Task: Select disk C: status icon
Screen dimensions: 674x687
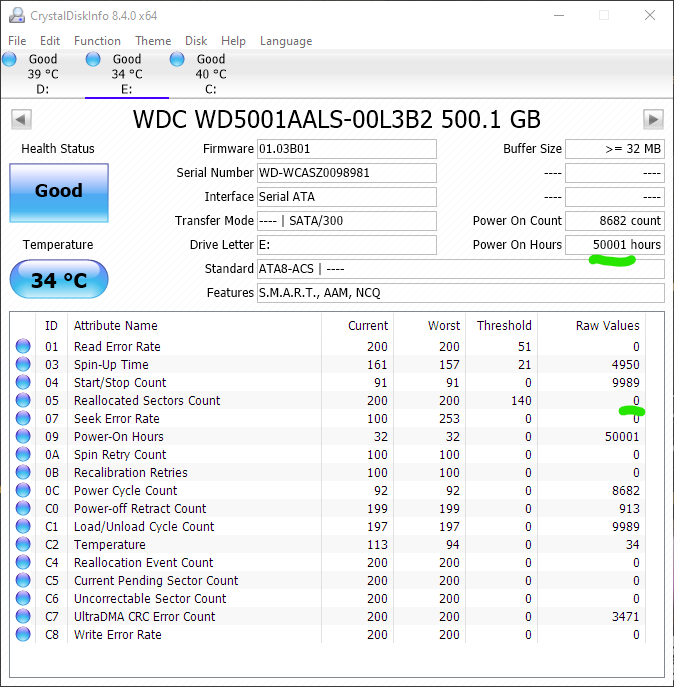Action: (177, 59)
